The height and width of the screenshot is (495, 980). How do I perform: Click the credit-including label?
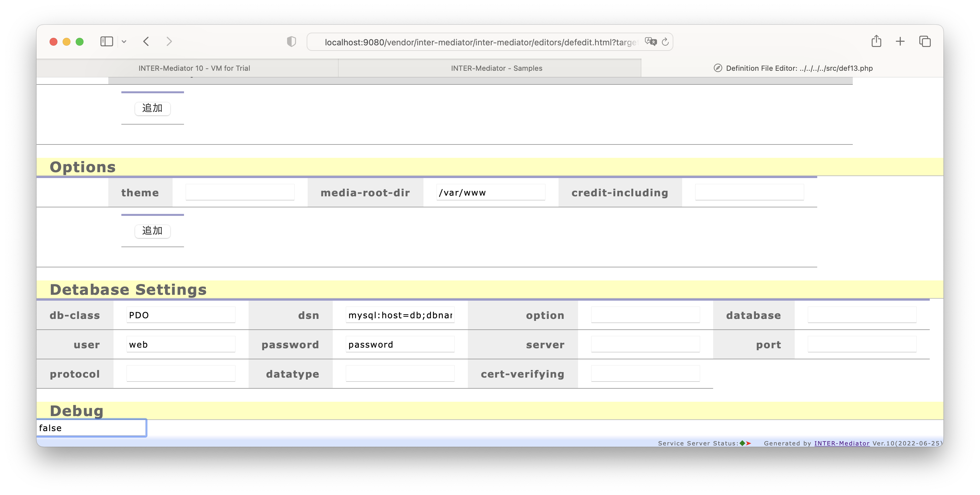[x=620, y=193]
